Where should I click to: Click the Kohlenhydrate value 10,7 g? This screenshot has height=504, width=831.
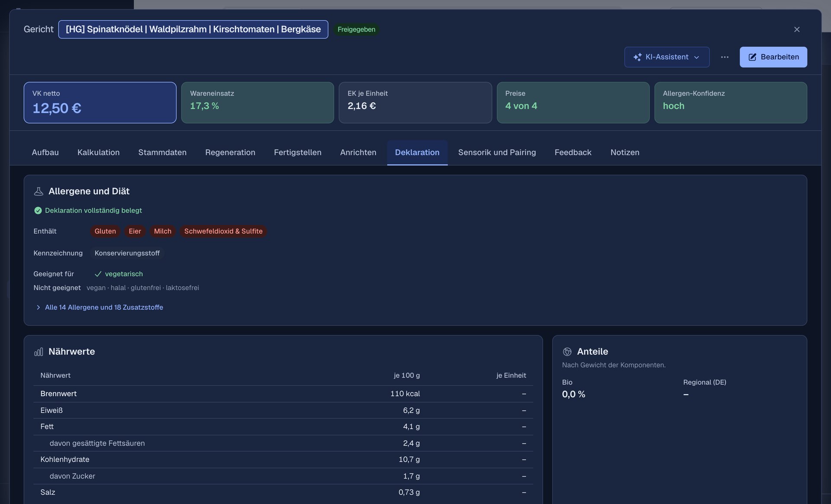(x=409, y=459)
